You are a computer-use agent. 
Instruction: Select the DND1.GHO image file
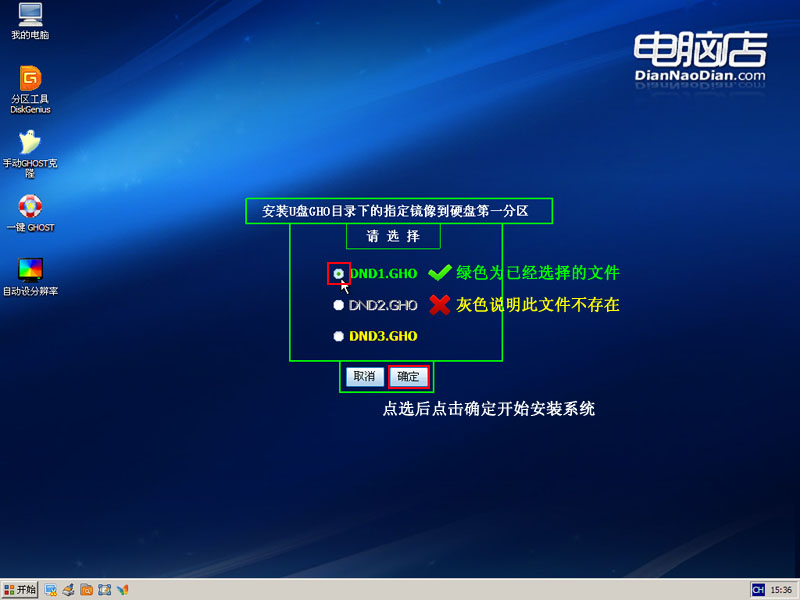coord(339,273)
